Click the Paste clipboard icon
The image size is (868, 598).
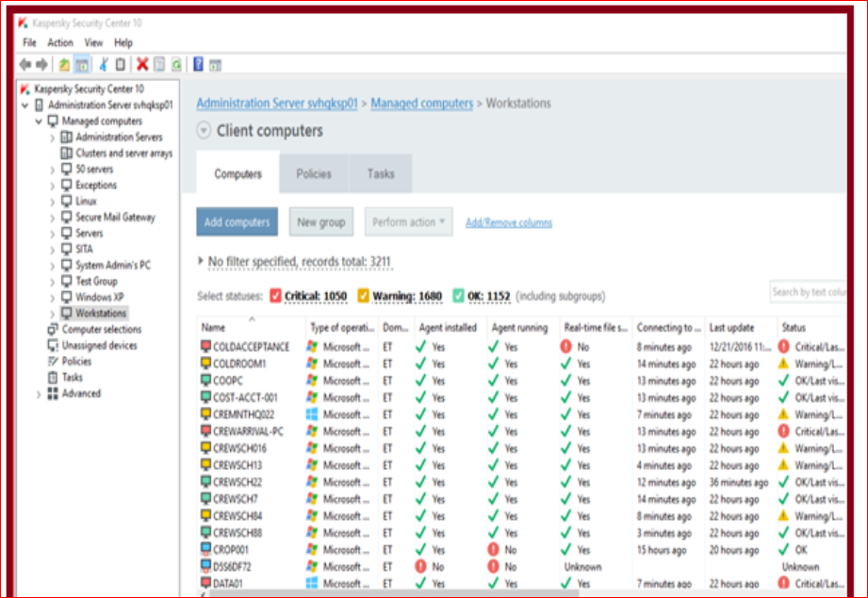(120, 65)
